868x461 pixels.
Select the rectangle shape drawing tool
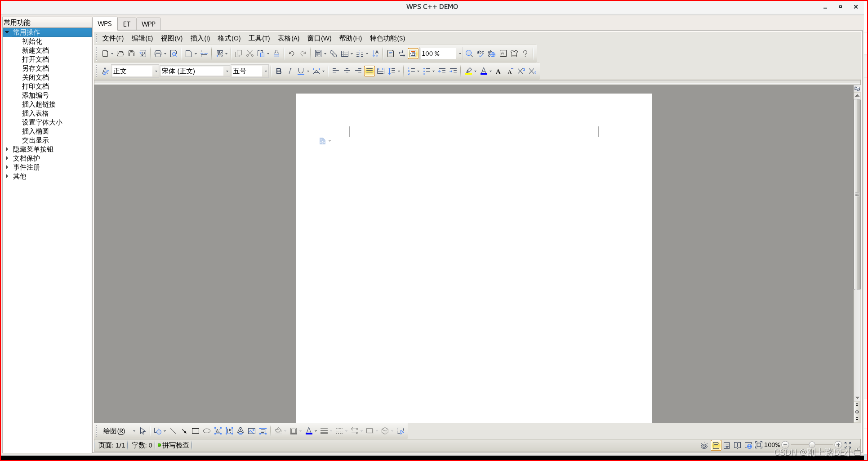(x=195, y=431)
